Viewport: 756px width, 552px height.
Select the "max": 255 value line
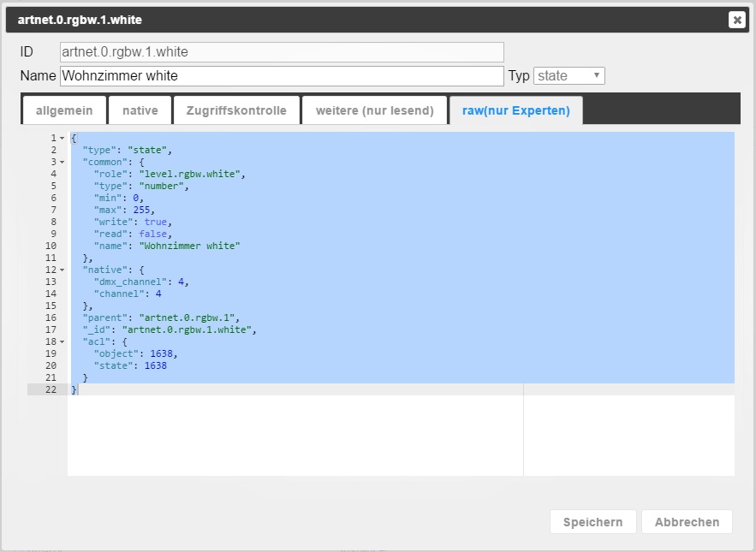124,211
